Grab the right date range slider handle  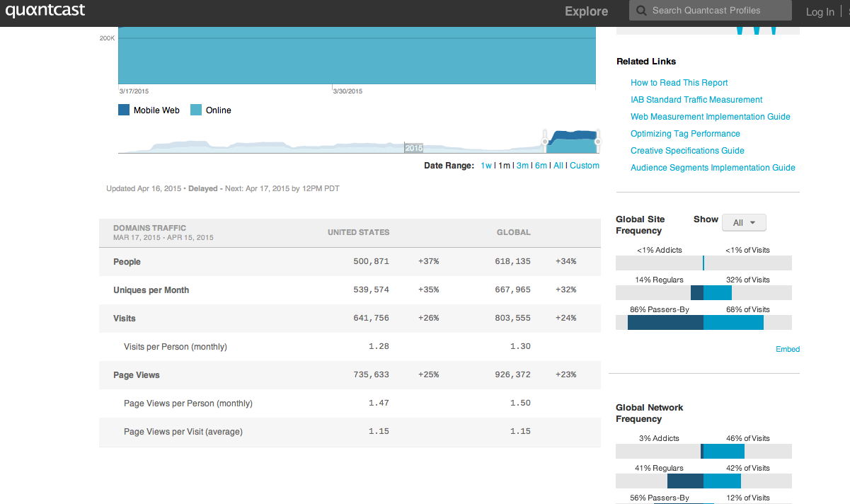point(598,142)
